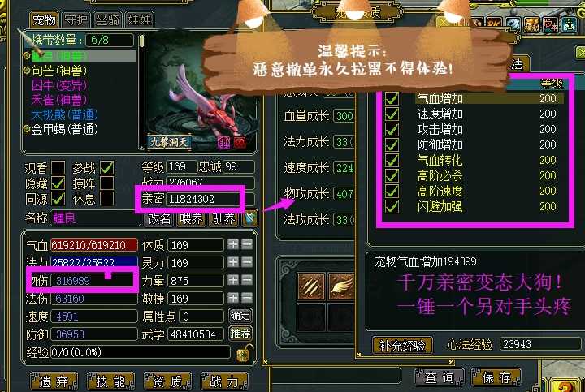Click the 福利 icon in top toolbar
Viewport: 585px width, 392px height.
click(531, 24)
